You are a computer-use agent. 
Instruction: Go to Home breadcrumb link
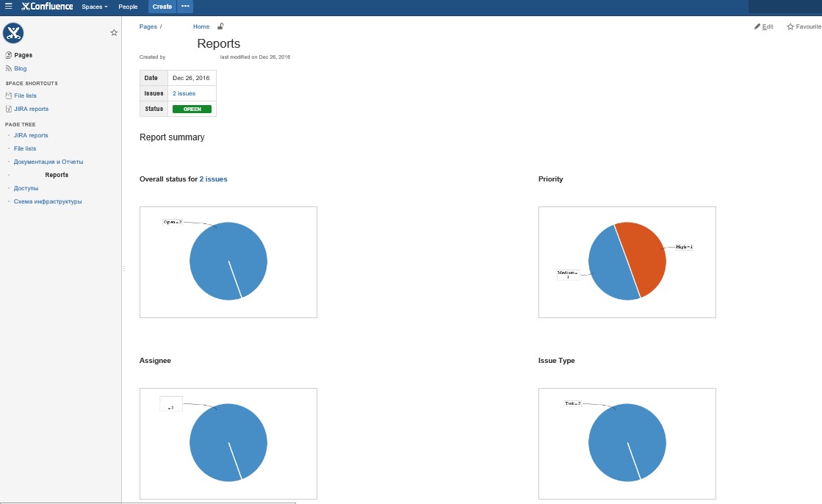[x=201, y=26]
